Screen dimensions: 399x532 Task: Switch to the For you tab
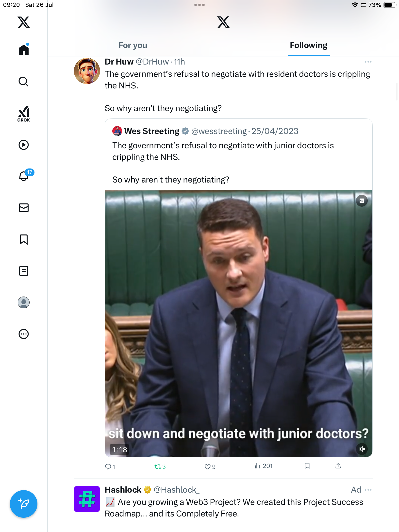tap(133, 45)
